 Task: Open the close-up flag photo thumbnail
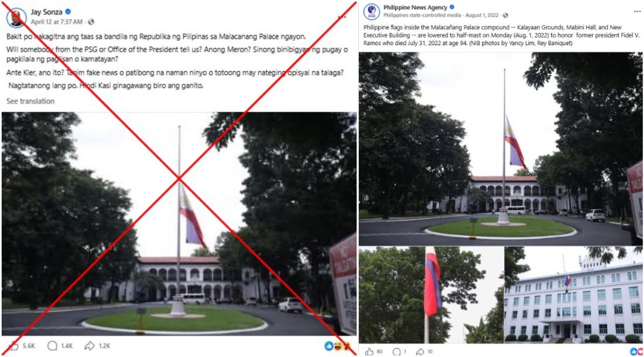(431, 294)
